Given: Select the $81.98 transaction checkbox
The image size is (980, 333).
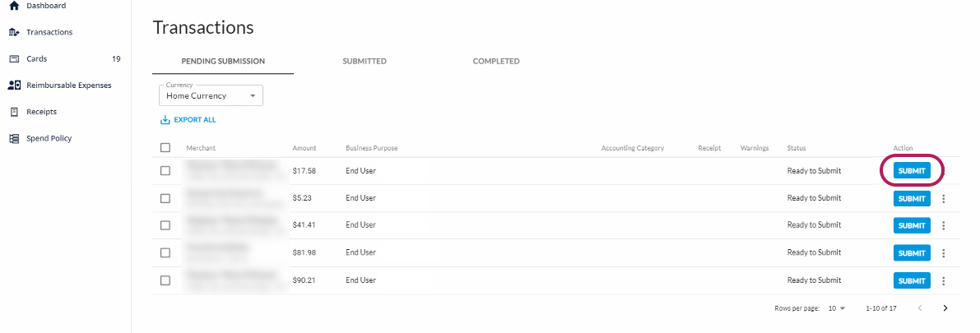Looking at the screenshot, I should [x=165, y=252].
